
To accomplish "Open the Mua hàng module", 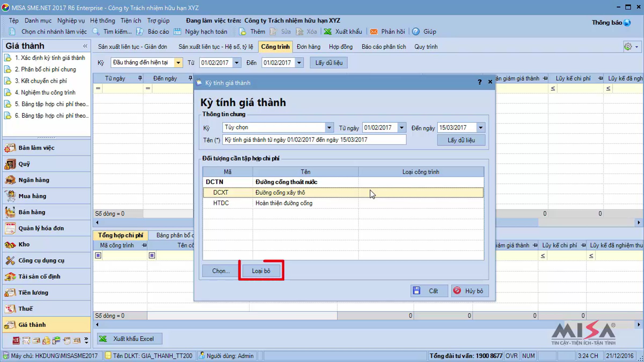I will coord(46,196).
